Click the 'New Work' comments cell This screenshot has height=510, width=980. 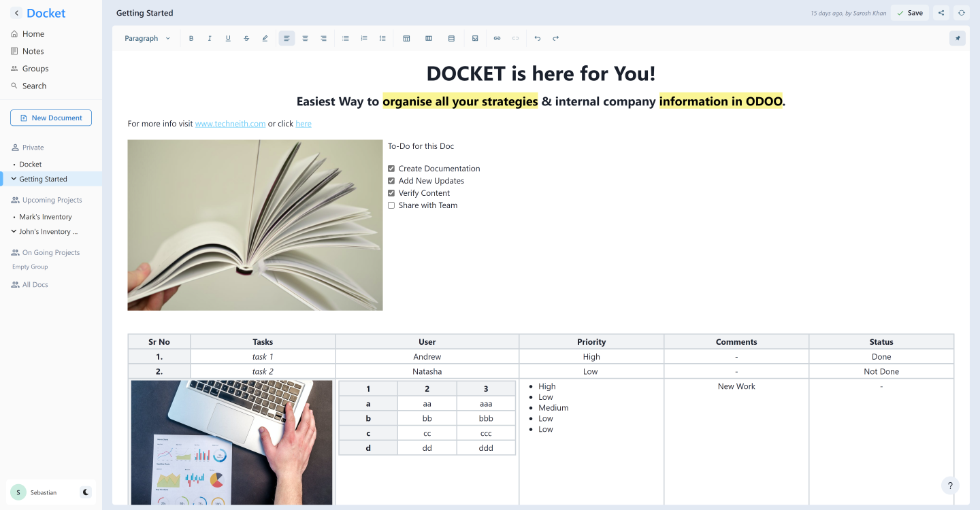[x=736, y=386]
